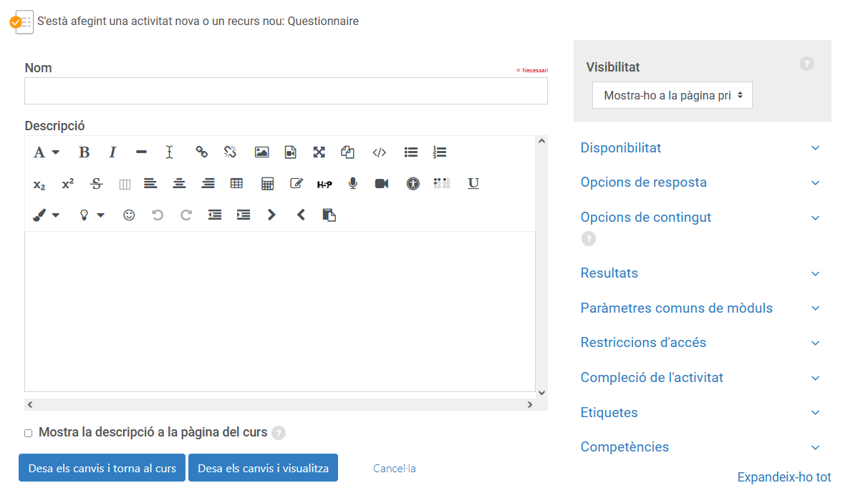
Task: Open the Visibilitat dropdown menu
Action: [x=672, y=95]
